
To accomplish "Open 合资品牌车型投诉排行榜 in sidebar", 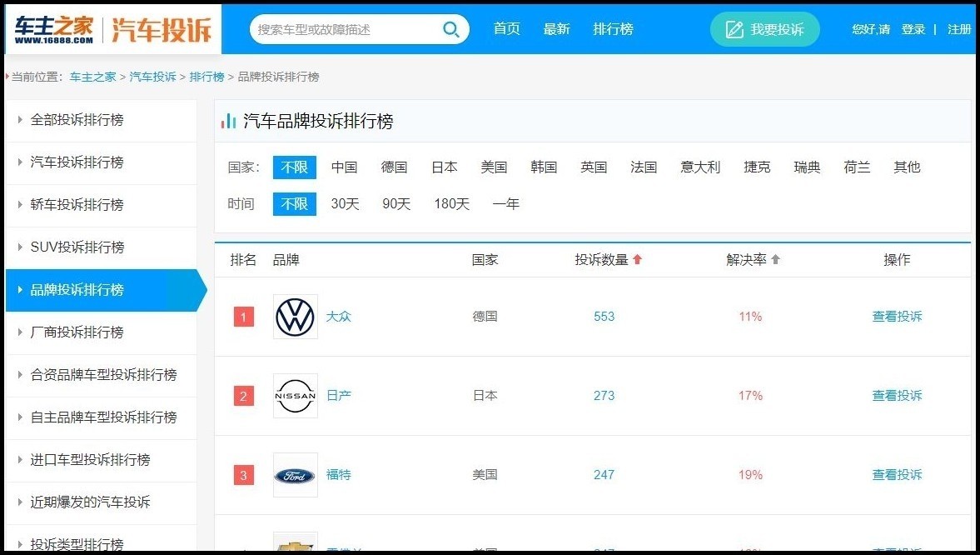I will [102, 376].
